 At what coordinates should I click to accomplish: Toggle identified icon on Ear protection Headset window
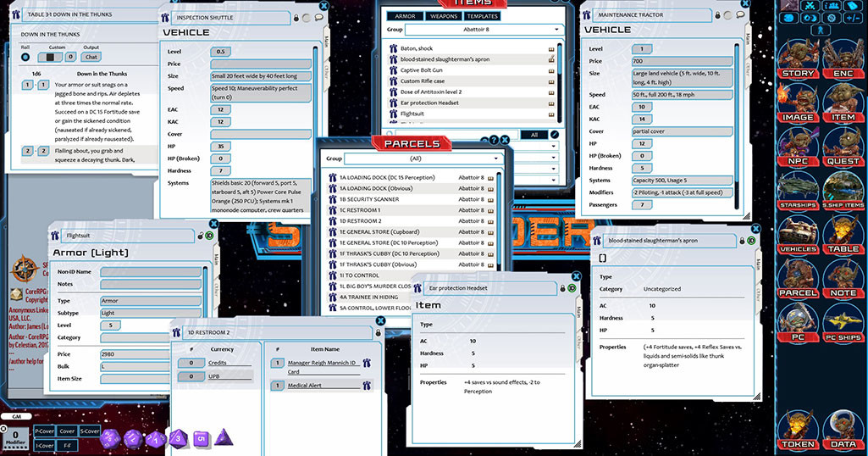pyautogui.click(x=572, y=289)
